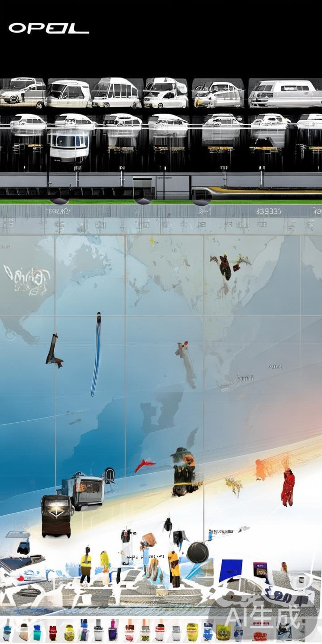Click the AI生成 watermark badge
Screen dimensions: 322x644
pos(263,618)
